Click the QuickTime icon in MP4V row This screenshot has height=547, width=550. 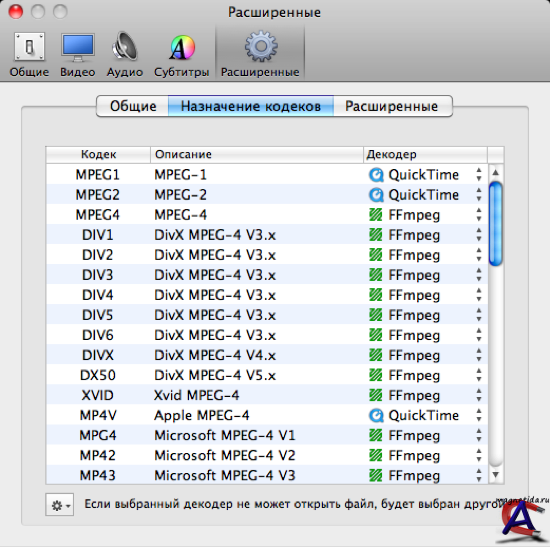[x=376, y=415]
